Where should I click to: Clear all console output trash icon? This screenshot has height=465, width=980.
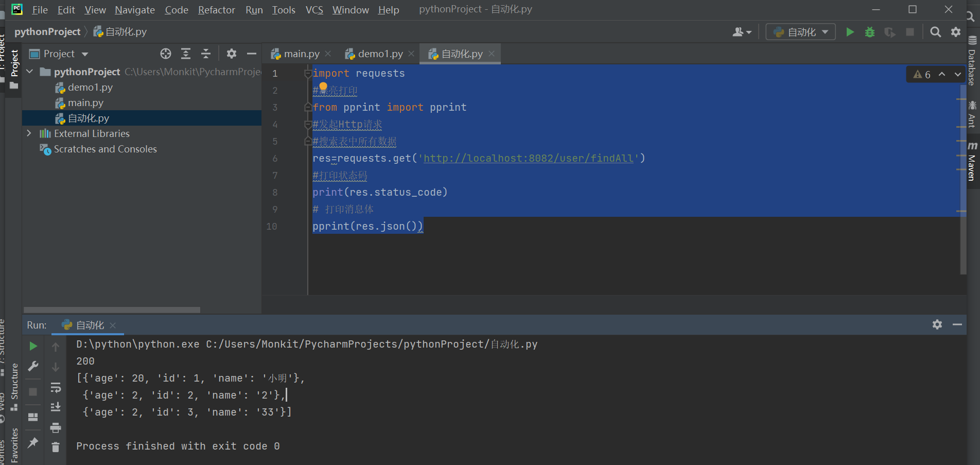(x=56, y=447)
